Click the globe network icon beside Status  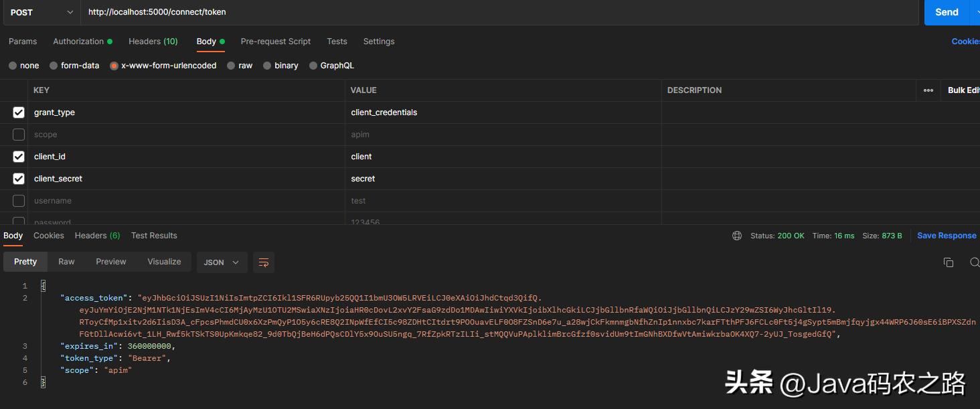(x=737, y=236)
